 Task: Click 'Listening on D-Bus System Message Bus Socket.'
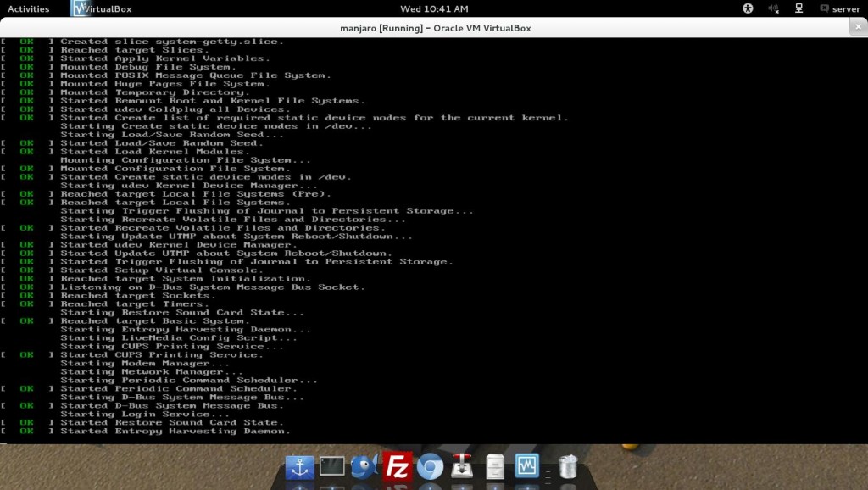pos(213,287)
